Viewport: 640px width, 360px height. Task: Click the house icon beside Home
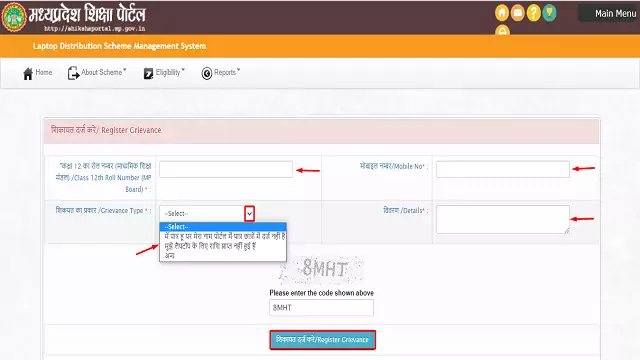(x=28, y=73)
